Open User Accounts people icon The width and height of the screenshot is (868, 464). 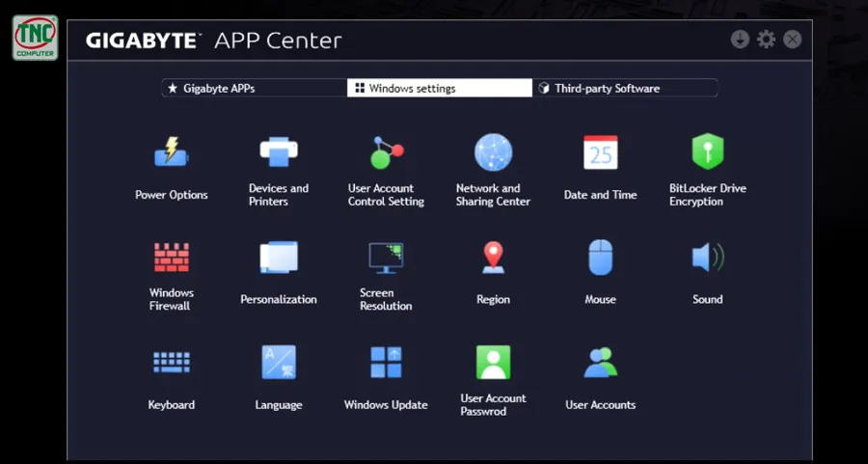601,362
